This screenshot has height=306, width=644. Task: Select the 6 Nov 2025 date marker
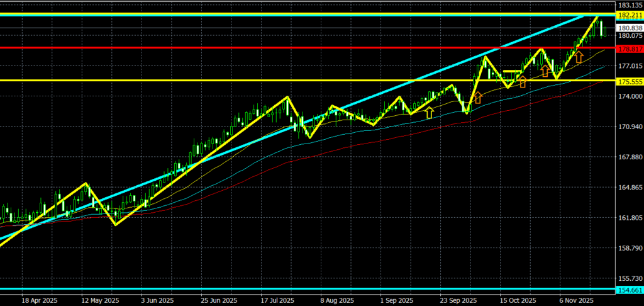pos(577,300)
